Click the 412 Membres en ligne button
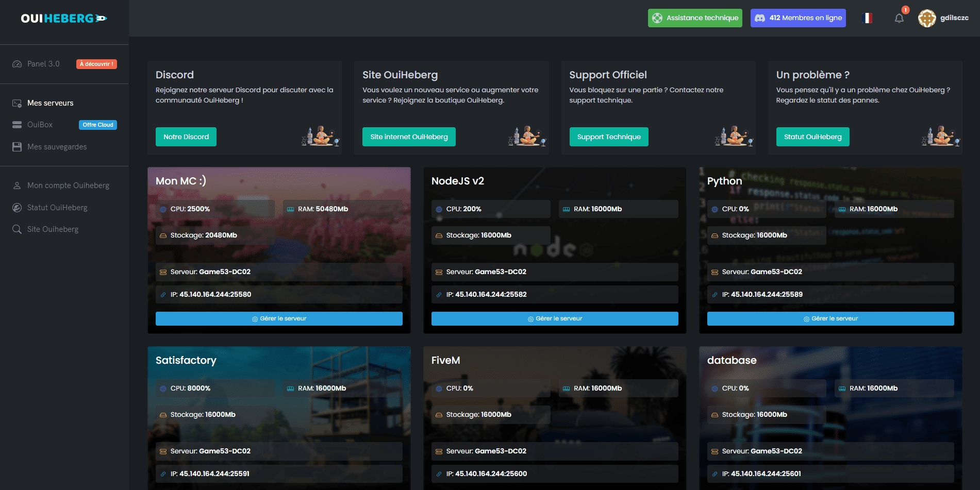Image resolution: width=980 pixels, height=490 pixels. (x=798, y=18)
